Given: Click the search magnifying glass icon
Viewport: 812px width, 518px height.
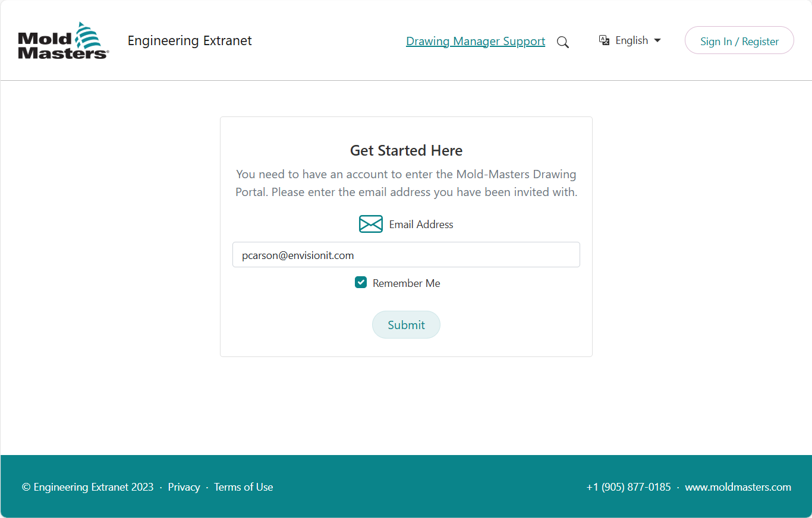Looking at the screenshot, I should [562, 42].
